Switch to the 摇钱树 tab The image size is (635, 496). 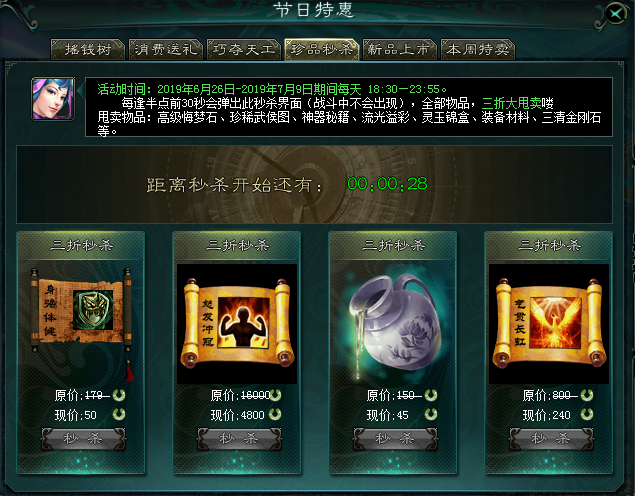pos(87,49)
